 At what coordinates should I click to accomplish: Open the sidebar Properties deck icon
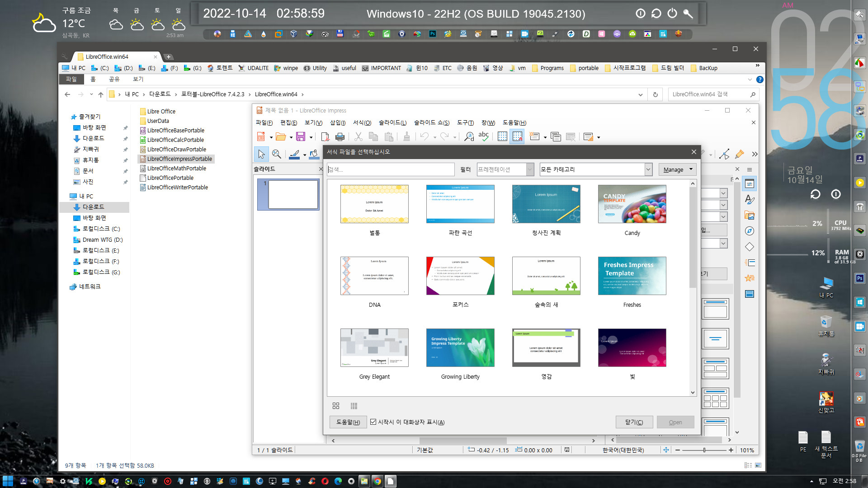750,183
